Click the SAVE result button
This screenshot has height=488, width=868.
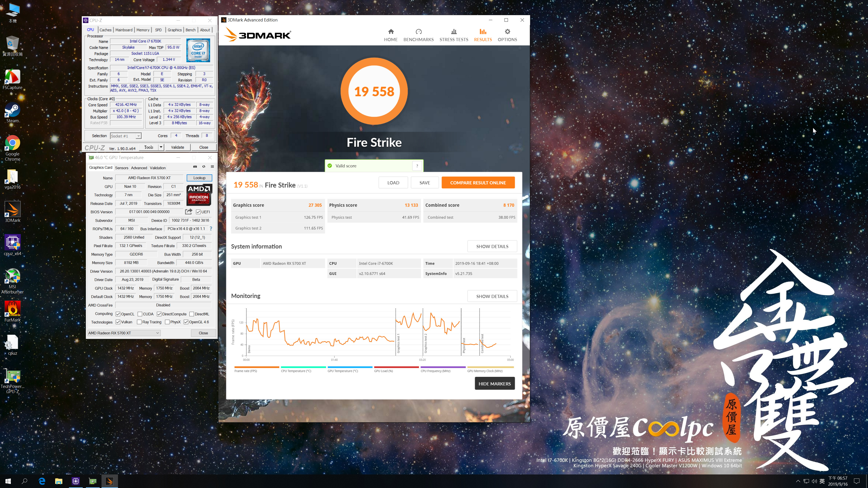point(425,183)
